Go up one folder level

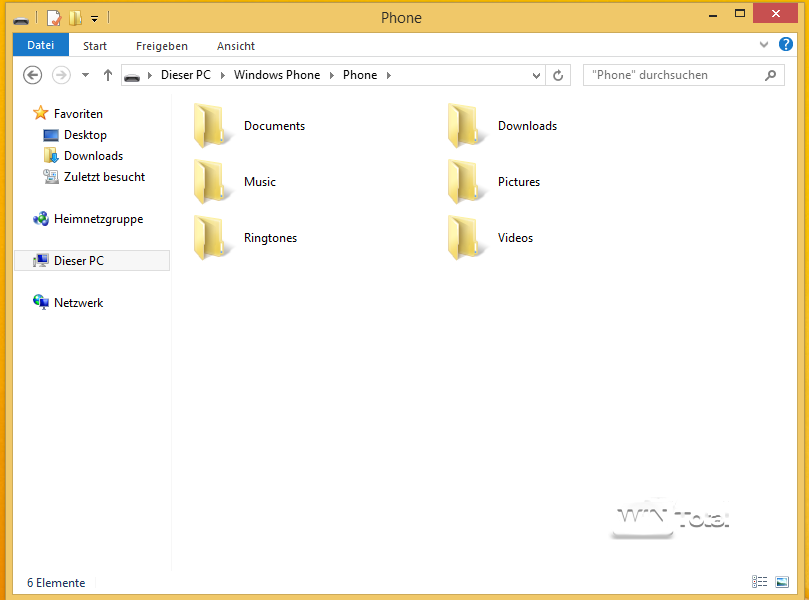[108, 75]
